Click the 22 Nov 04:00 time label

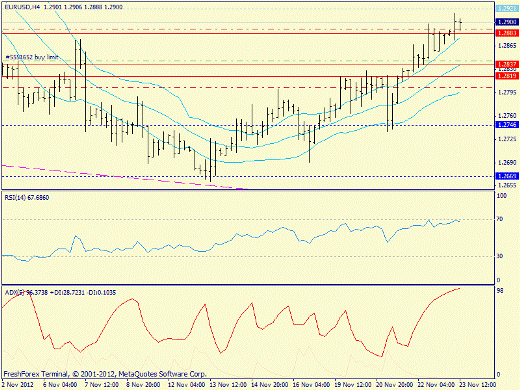point(436,385)
